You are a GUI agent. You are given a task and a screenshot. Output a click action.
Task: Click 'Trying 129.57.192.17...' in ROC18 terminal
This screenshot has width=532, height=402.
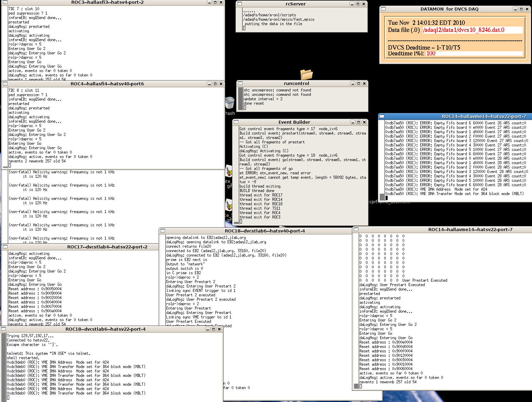30,336
